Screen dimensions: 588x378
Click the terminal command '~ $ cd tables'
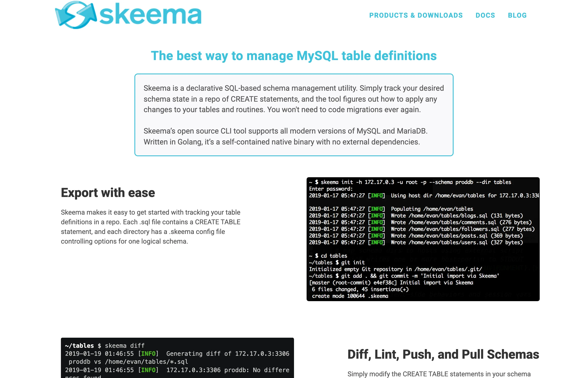click(x=328, y=256)
